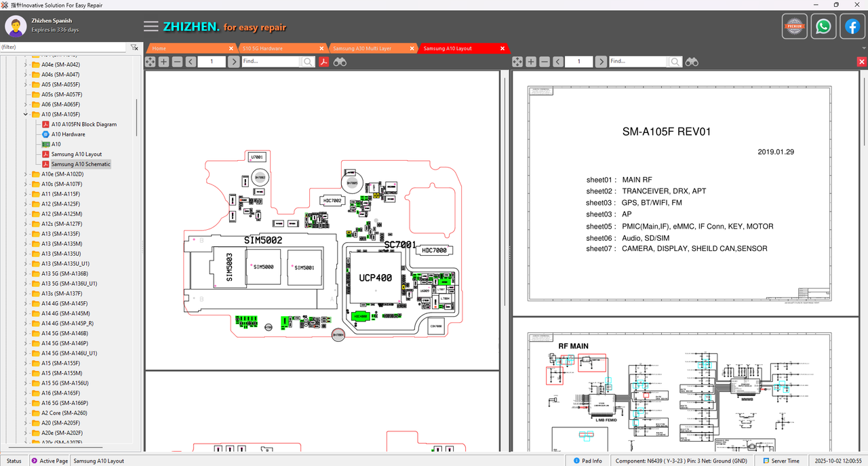Click the page number field in the left viewer
The width and height of the screenshot is (868, 466).
(x=212, y=62)
